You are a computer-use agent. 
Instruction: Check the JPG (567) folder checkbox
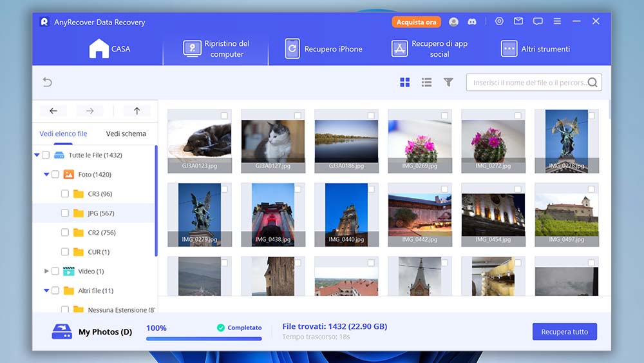65,213
